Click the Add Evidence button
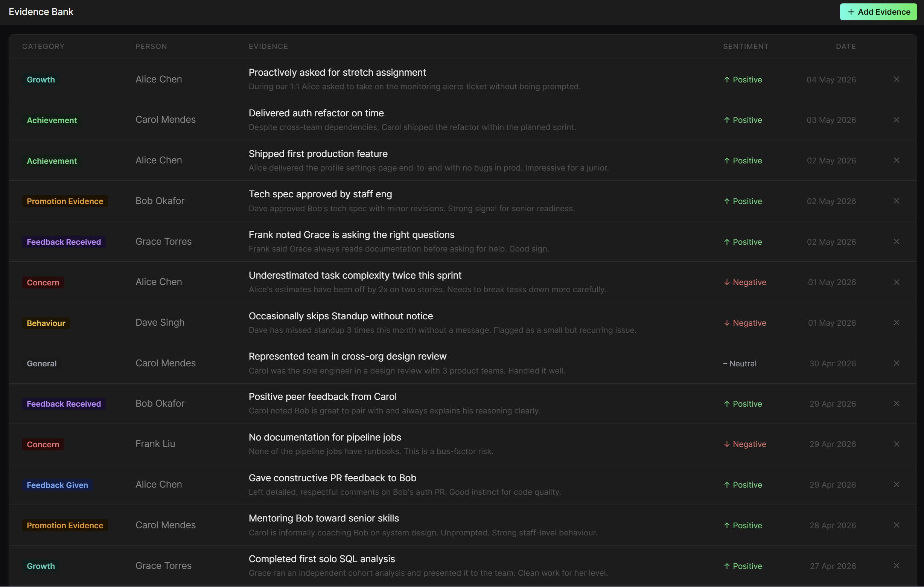Viewport: 924px width, 587px height. tap(878, 12)
